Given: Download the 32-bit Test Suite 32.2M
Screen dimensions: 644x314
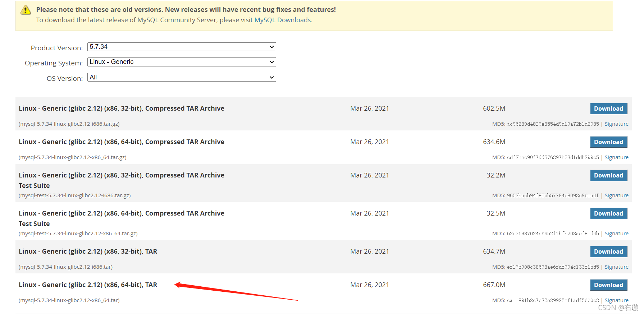Looking at the screenshot, I should point(608,175).
